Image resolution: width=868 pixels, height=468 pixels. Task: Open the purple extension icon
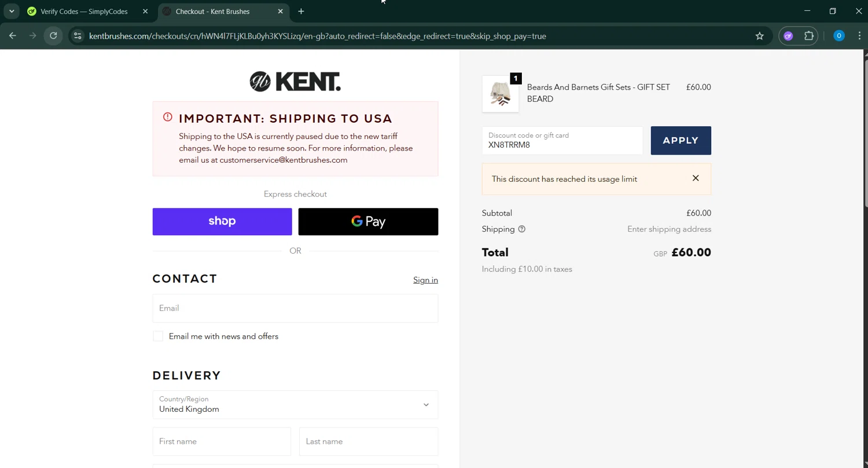click(x=788, y=36)
